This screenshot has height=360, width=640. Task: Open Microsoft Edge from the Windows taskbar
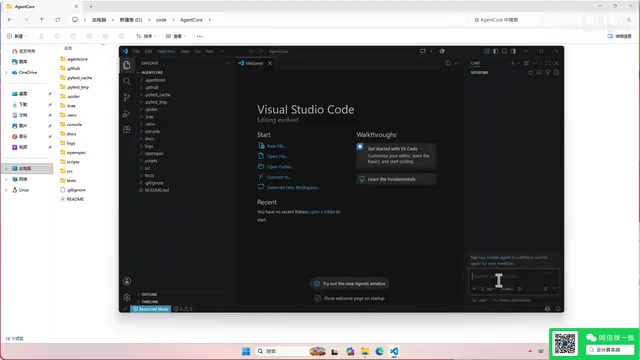coord(379,351)
